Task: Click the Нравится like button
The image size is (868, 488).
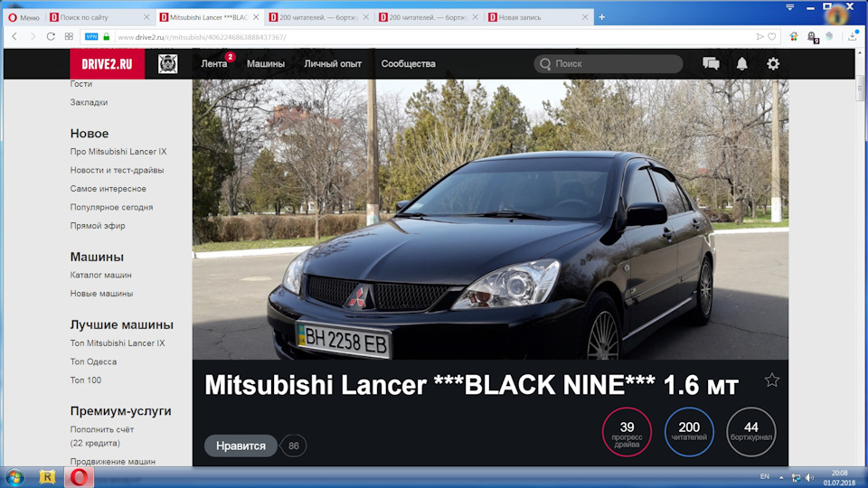Action: 241,446
